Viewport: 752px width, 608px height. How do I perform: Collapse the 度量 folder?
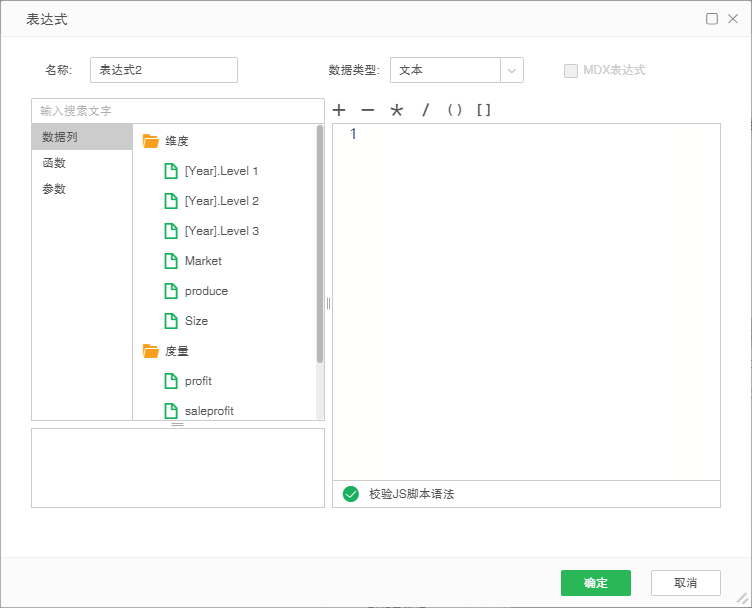151,351
